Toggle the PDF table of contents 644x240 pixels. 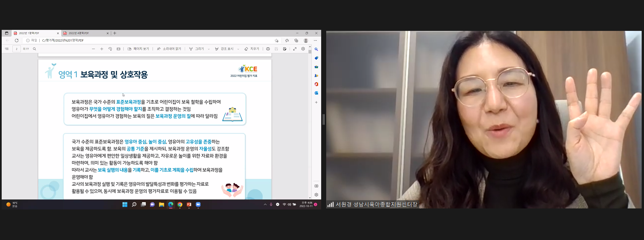[x=7, y=49]
